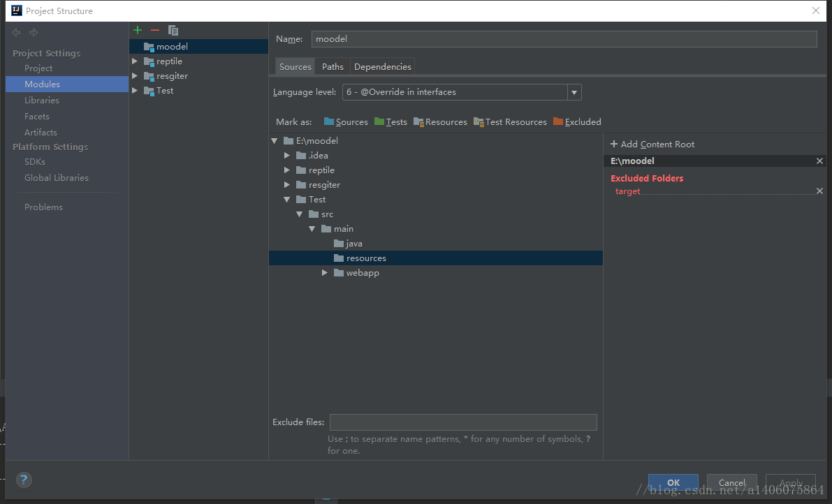Select .idea folder in tree
Viewport: 832px width, 504px height.
pyautogui.click(x=312, y=155)
